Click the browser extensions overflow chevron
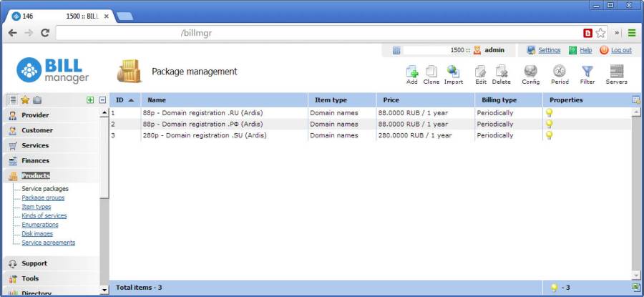Viewport: 644px width, 297px height. 617,33
